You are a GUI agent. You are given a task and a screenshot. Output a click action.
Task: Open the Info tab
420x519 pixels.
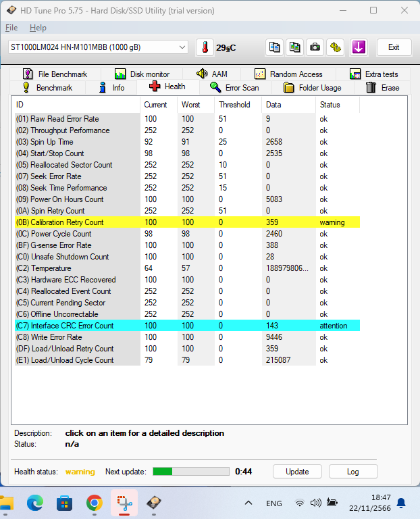click(x=111, y=88)
